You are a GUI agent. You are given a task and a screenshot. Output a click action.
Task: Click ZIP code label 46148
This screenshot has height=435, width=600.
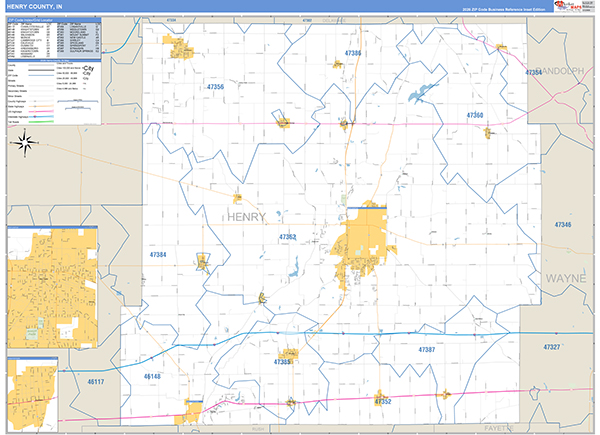tap(152, 376)
